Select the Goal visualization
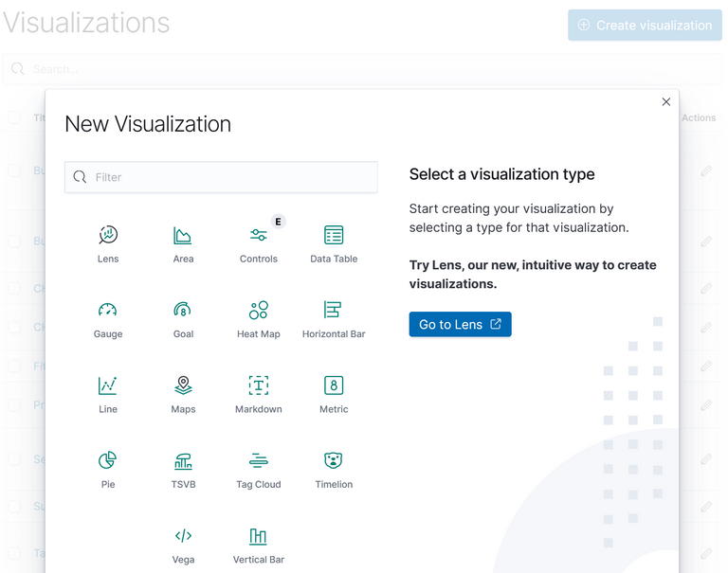 [x=183, y=319]
